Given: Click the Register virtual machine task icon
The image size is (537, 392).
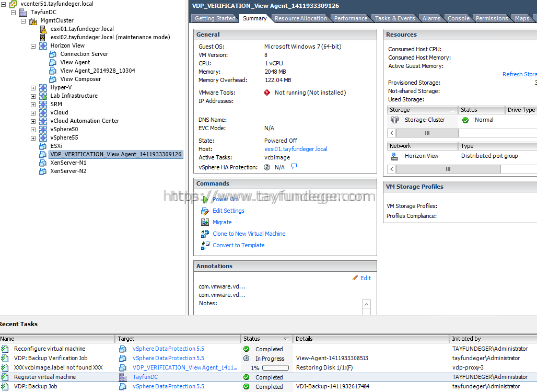Looking at the screenshot, I should [5, 377].
